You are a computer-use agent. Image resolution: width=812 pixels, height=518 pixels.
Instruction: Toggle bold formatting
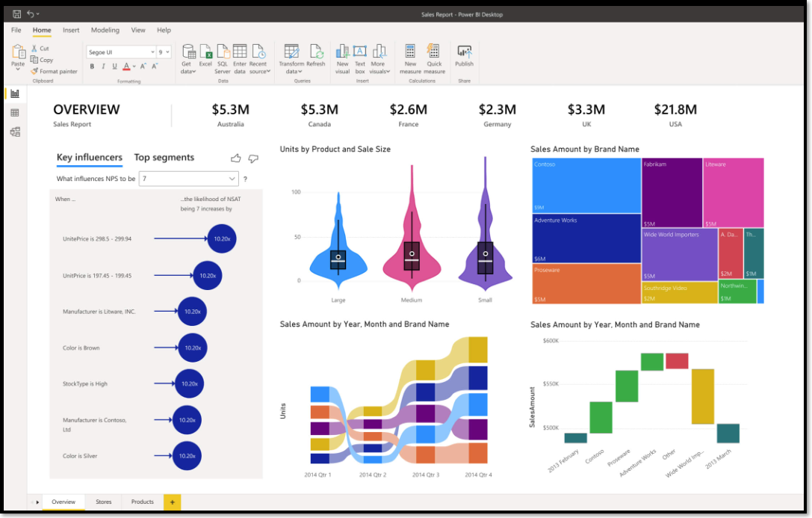(x=92, y=67)
